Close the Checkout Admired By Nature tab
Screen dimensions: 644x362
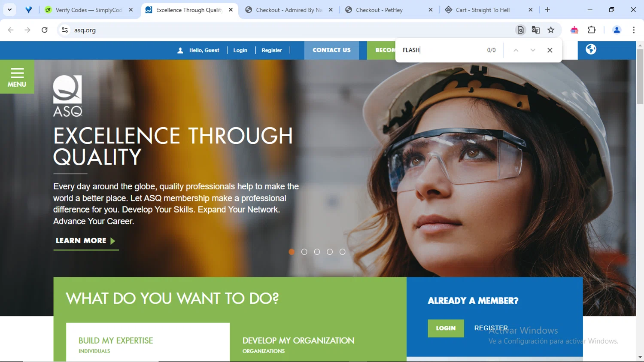331,10
